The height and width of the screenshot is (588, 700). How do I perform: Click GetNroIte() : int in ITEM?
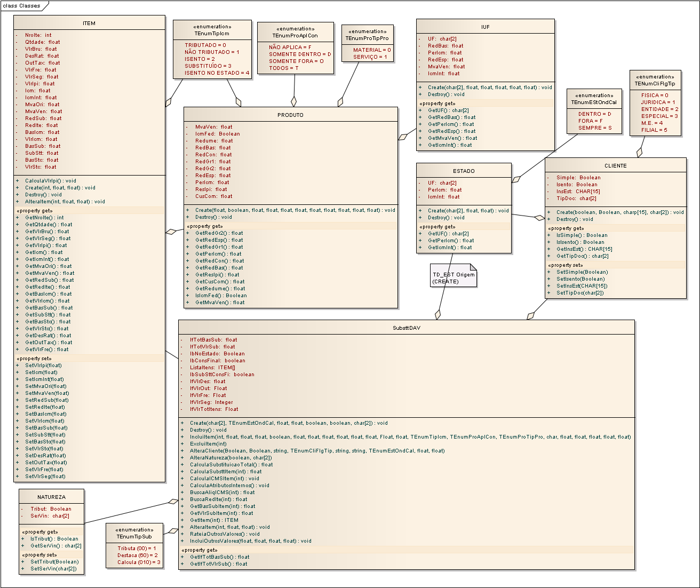44,218
